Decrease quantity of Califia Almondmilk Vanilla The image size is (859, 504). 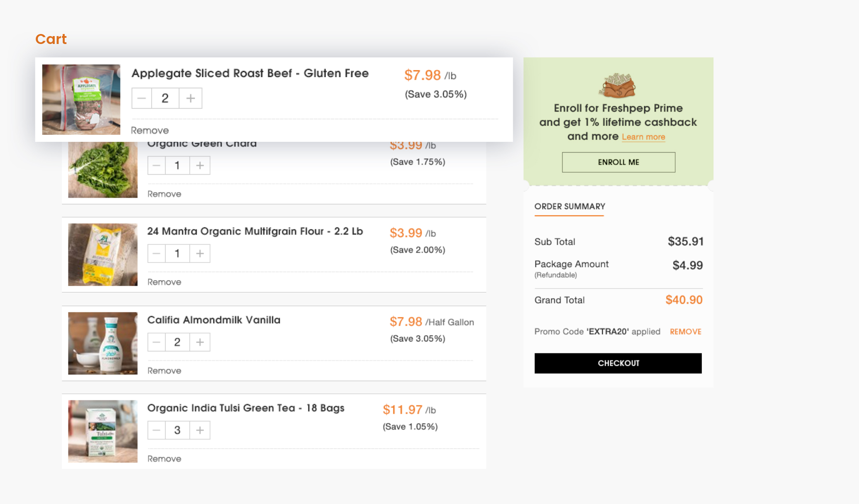point(156,342)
